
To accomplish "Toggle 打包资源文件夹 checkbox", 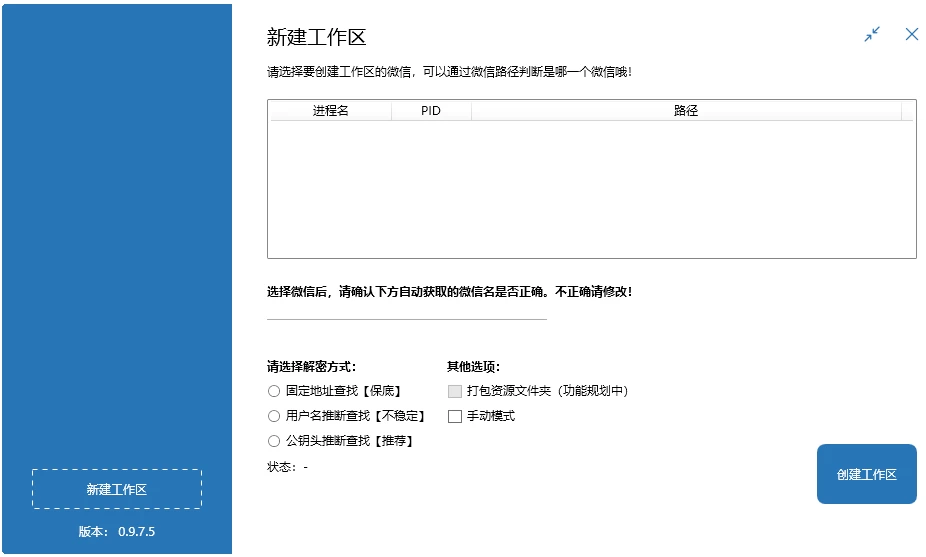I will (x=455, y=391).
